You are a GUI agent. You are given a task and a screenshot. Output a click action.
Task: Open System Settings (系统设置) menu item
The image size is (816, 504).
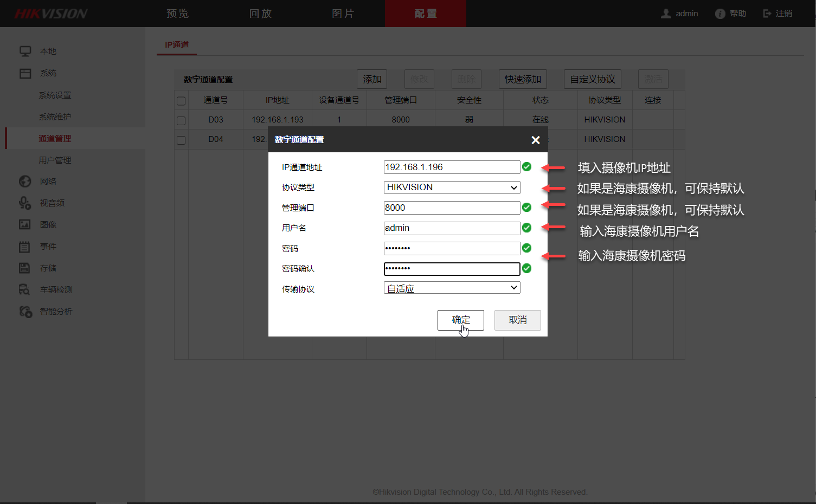click(55, 95)
